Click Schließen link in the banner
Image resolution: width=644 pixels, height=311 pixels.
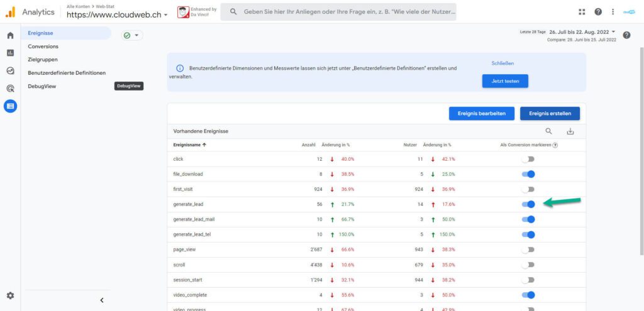(x=502, y=63)
